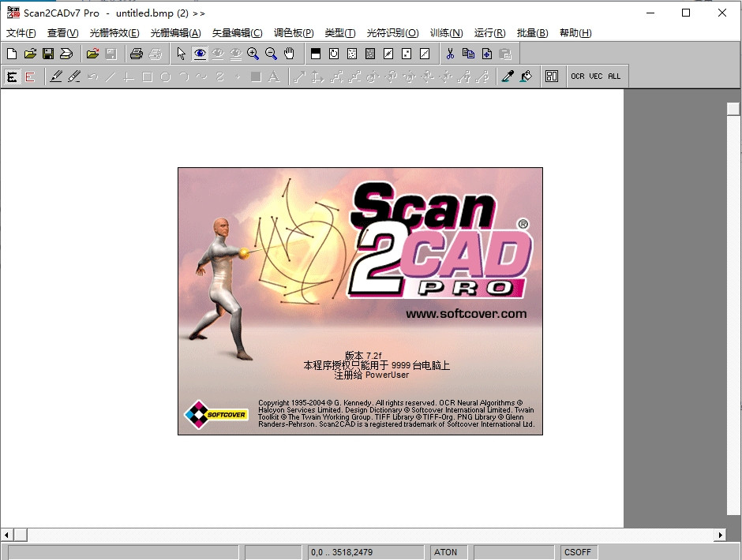The height and width of the screenshot is (560, 742).
Task: Open the 批量(B) menu
Action: 532,33
